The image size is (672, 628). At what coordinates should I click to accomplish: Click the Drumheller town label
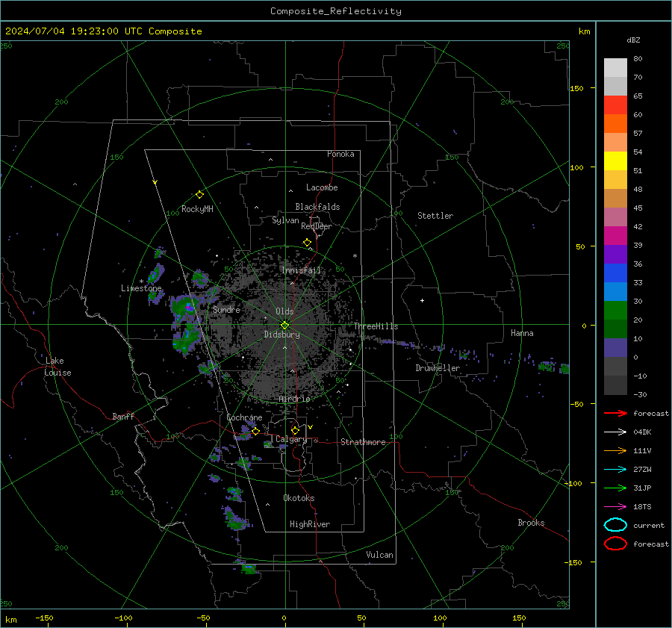coord(438,368)
